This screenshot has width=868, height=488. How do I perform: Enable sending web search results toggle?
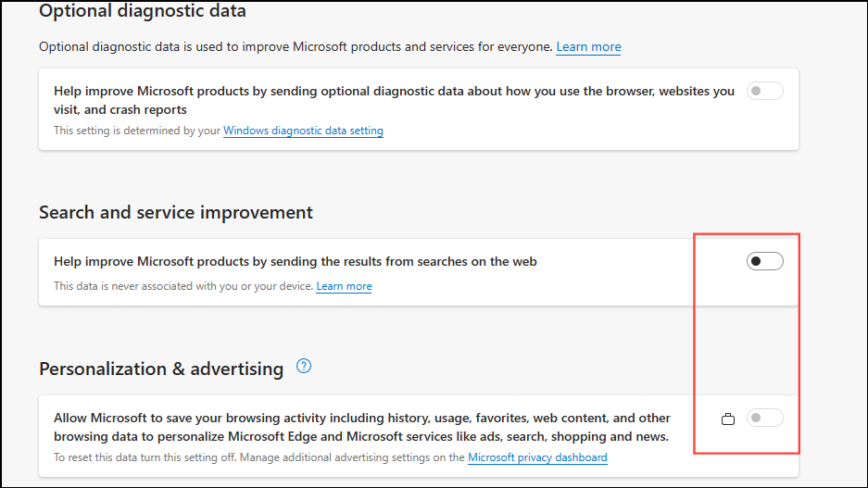click(x=764, y=261)
